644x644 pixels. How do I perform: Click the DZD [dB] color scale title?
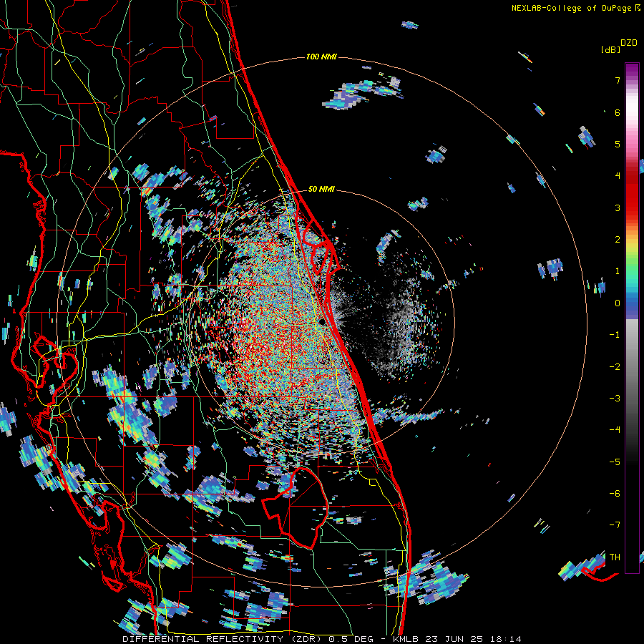tap(620, 46)
